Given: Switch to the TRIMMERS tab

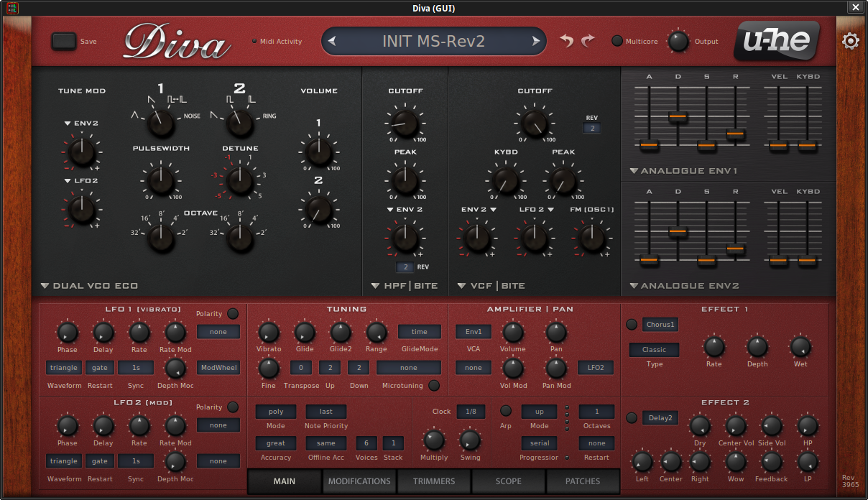Looking at the screenshot, I should click(434, 481).
